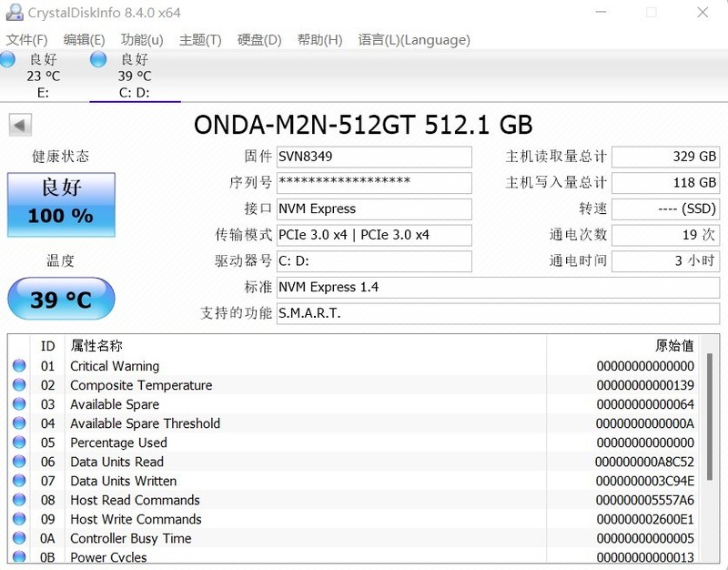728x570 pixels.
Task: Click the blue LED icon beside Data Units Read
Action: (x=19, y=462)
